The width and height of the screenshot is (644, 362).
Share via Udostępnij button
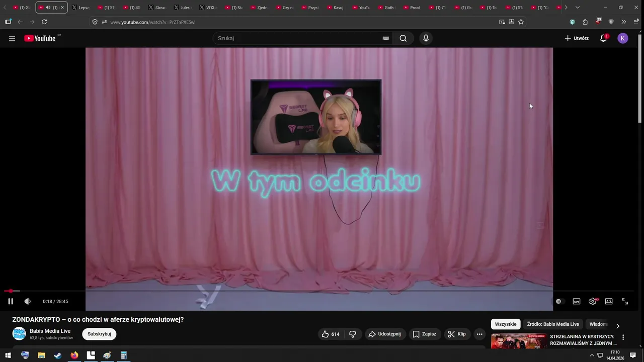click(x=384, y=334)
